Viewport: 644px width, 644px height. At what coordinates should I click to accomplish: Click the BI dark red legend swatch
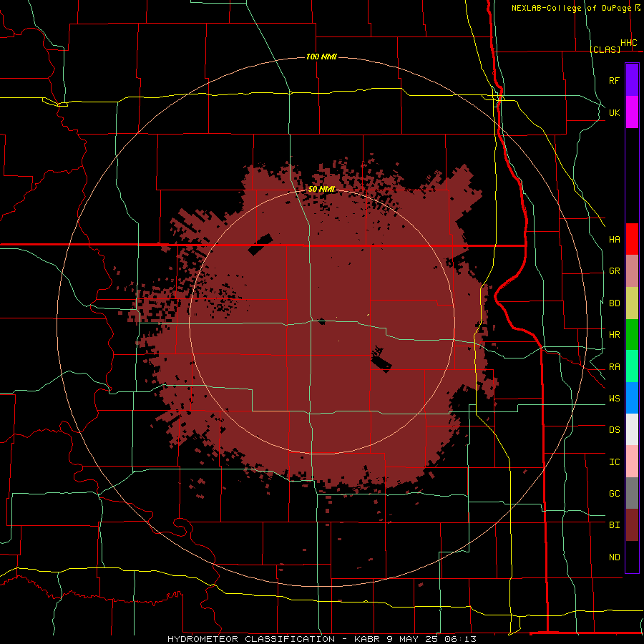(x=632, y=525)
